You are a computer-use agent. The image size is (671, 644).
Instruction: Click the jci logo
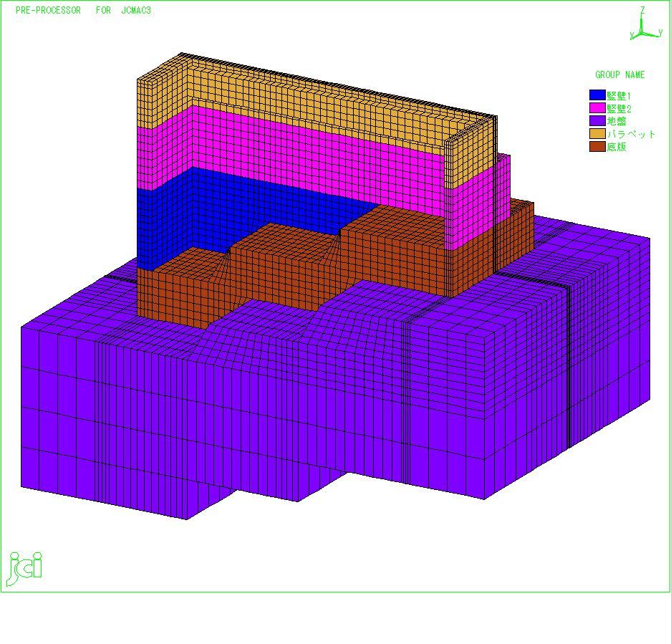[x=25, y=569]
